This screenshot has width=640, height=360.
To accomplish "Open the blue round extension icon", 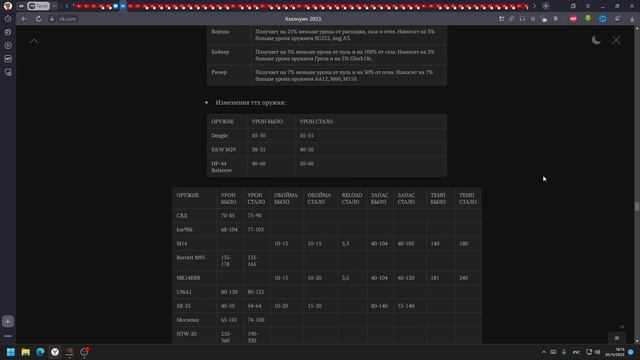I will pos(602,19).
